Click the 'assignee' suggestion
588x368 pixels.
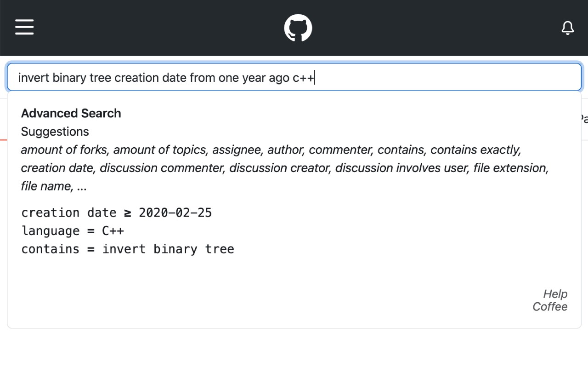point(237,150)
